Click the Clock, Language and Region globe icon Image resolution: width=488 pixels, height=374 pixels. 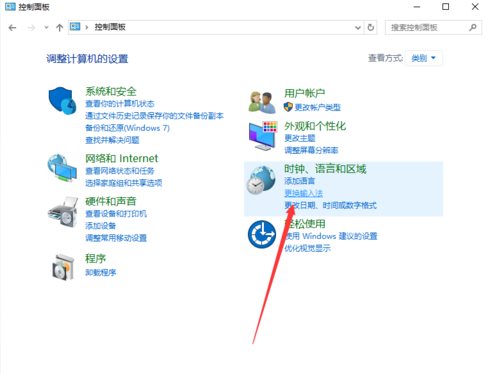pyautogui.click(x=261, y=180)
